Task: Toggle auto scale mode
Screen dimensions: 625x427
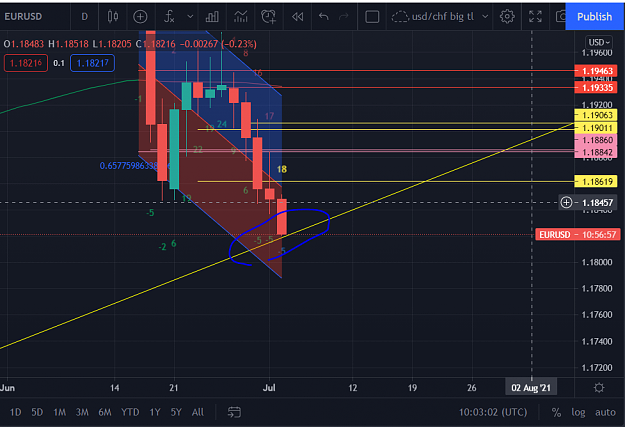Action: click(x=605, y=412)
